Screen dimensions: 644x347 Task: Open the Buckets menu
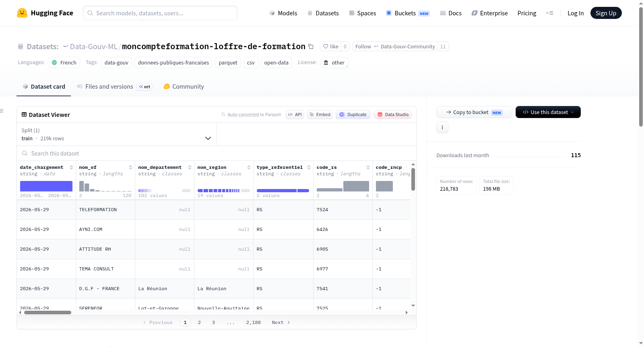[x=408, y=13]
